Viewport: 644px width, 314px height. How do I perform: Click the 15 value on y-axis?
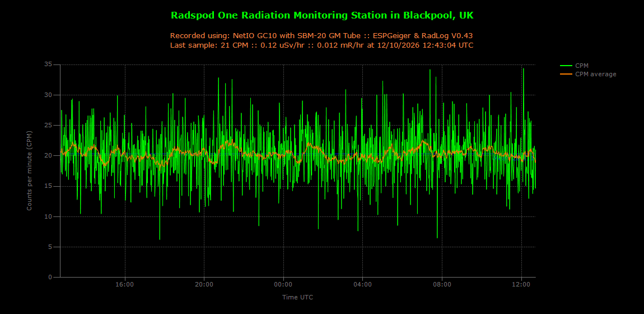(49, 186)
